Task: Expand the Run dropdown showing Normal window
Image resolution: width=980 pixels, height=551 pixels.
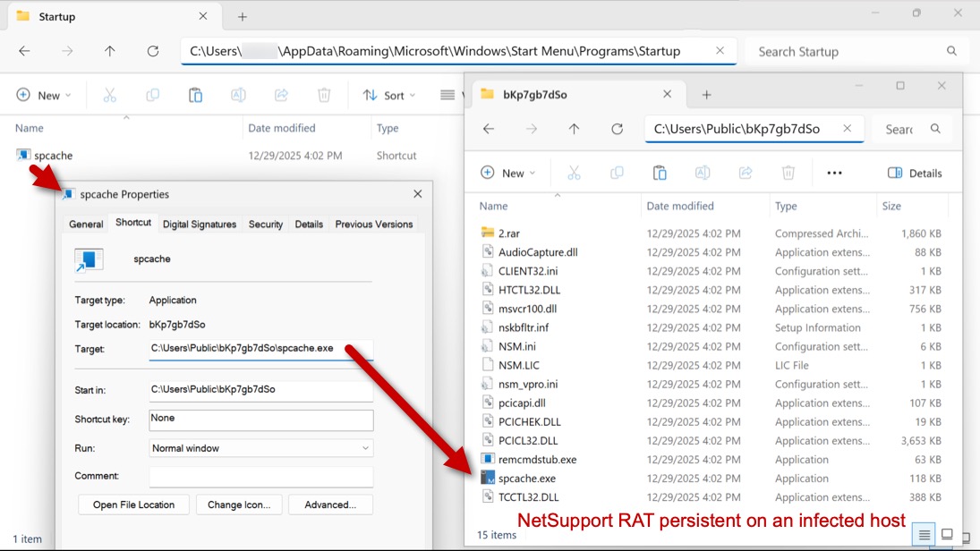Action: [260, 448]
